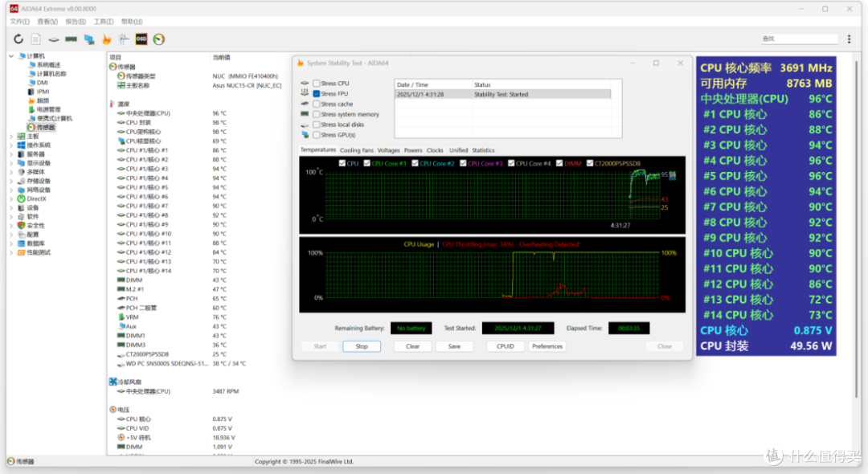Stop the running stability test
The width and height of the screenshot is (868, 474).
tap(362, 346)
